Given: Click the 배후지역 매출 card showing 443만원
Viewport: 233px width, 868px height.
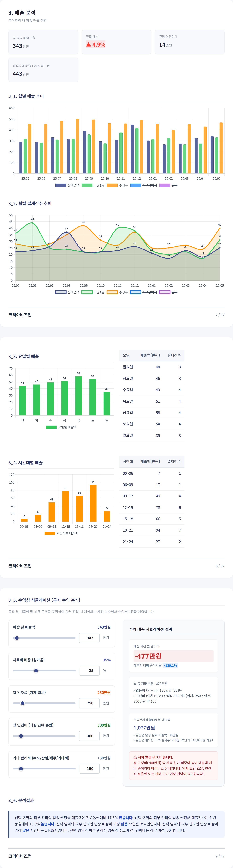Looking at the screenshot, I should pyautogui.click(x=43, y=70).
